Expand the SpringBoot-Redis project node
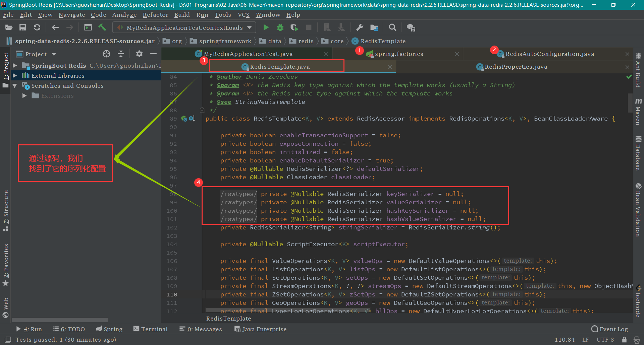644x345 pixels. point(15,66)
